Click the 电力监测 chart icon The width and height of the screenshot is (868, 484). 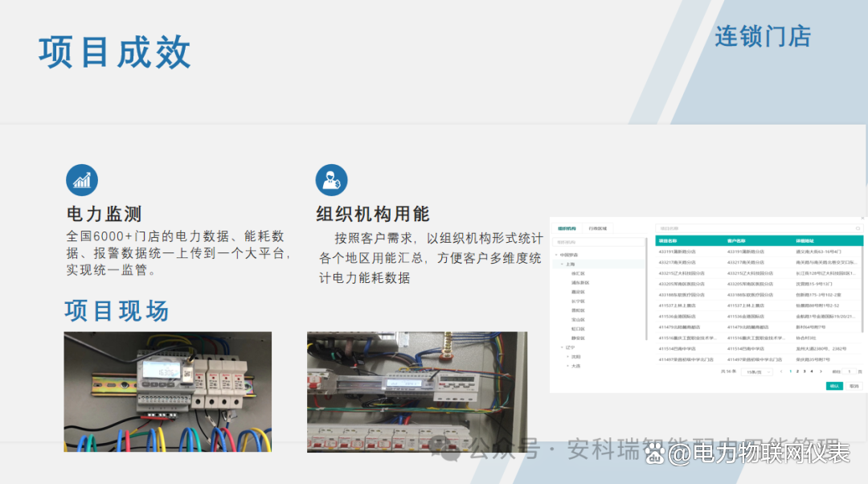point(82,180)
